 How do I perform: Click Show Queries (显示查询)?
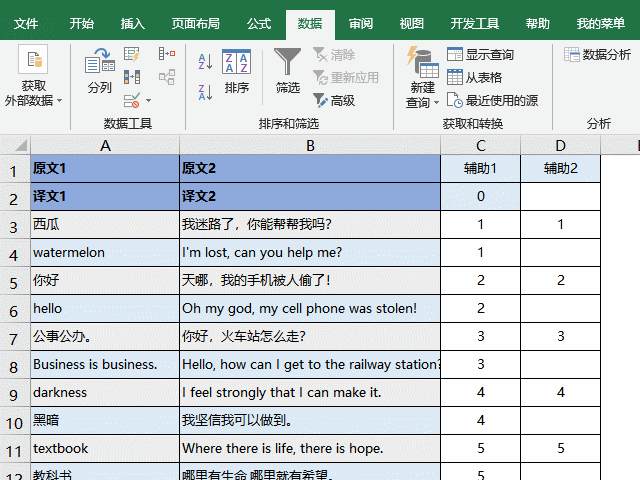pos(480,54)
